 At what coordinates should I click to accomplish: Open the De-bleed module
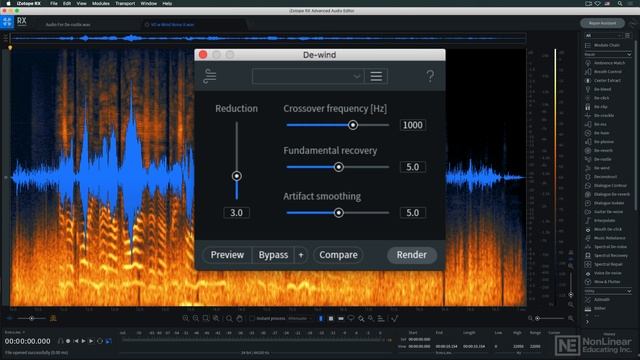pos(602,89)
